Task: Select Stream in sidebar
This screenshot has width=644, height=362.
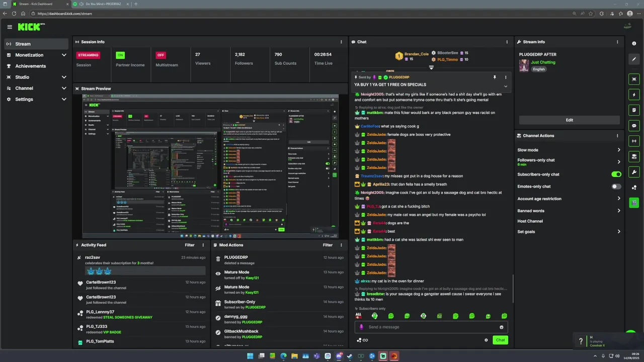Action: (36, 44)
